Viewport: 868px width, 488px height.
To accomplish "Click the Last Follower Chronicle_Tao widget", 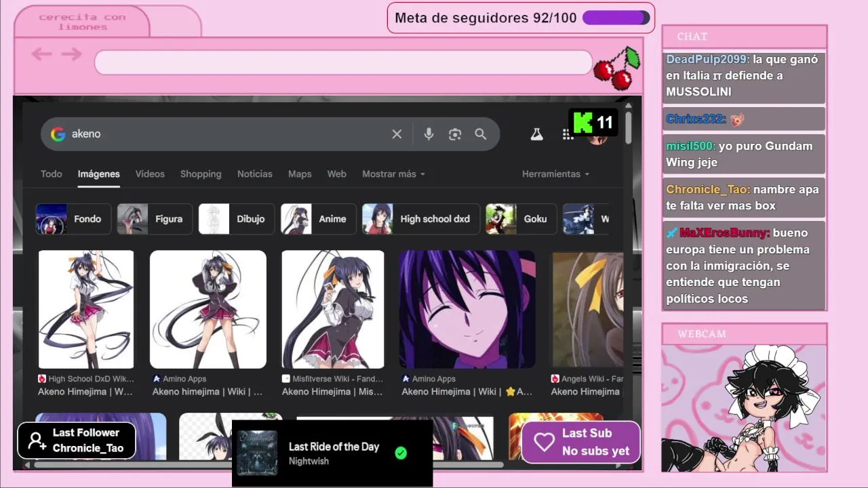I will point(77,441).
